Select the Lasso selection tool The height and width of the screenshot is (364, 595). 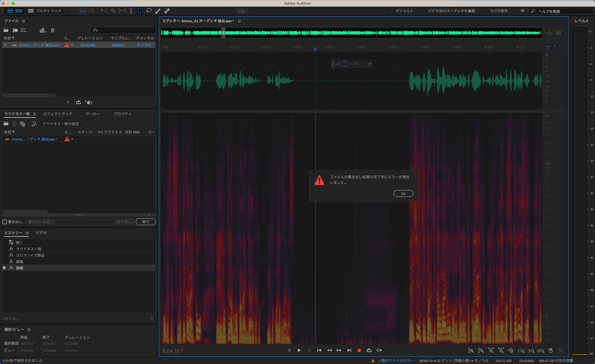tap(149, 11)
